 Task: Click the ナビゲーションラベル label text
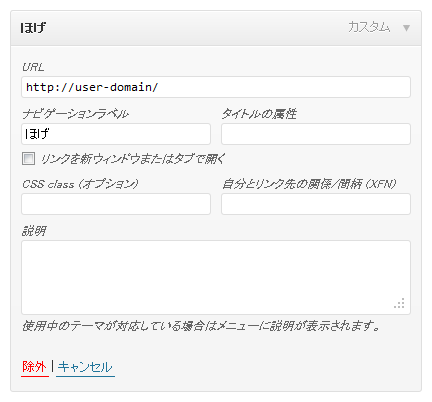[x=75, y=114]
